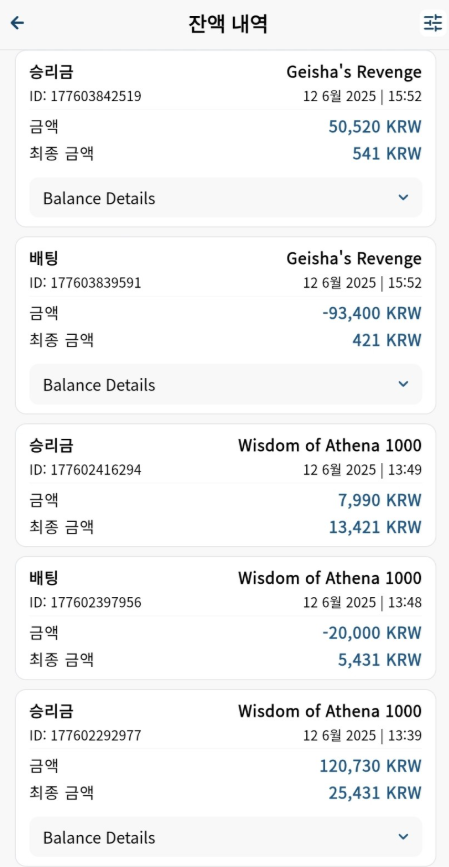This screenshot has height=867, width=449.
Task: Click Wisdom of Athena 1000 at 13:39
Action: [330, 711]
